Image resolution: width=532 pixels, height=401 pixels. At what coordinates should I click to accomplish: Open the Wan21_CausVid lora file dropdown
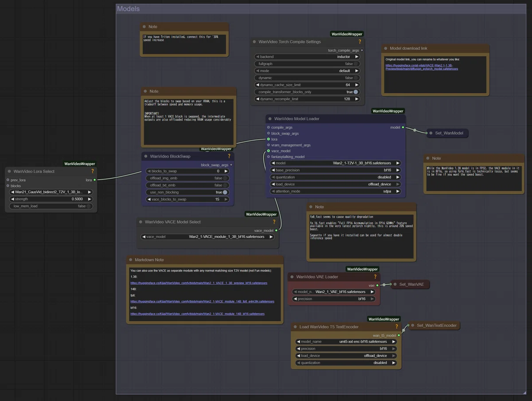tap(51, 192)
